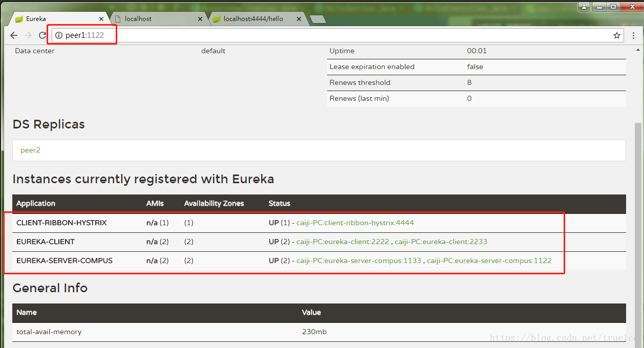Close the Eureka tab
The height and width of the screenshot is (348, 644).
tap(101, 19)
